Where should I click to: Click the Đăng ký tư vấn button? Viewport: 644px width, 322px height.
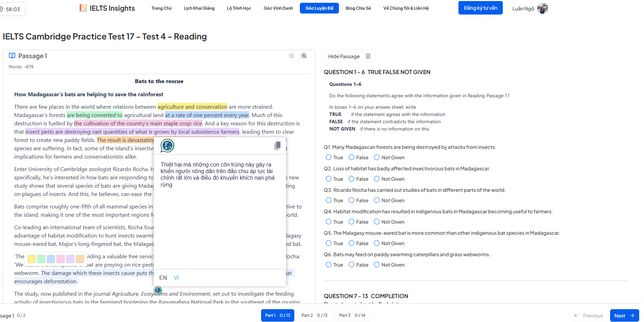point(480,8)
